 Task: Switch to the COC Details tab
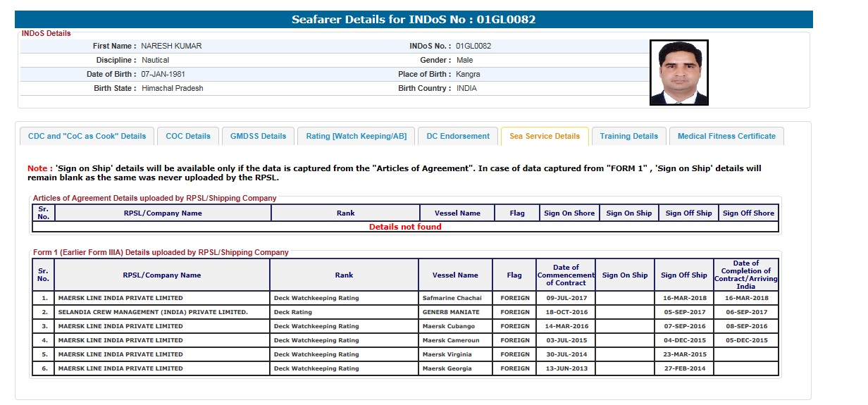click(188, 137)
